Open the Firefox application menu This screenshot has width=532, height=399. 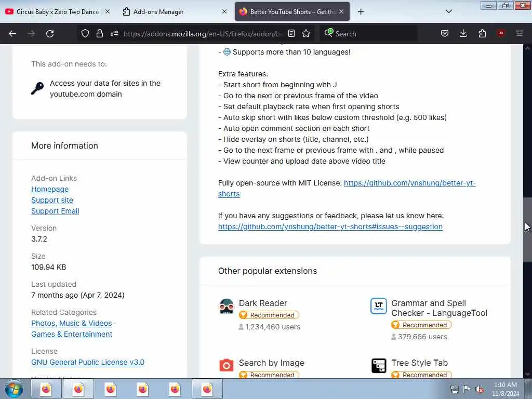tap(520, 33)
